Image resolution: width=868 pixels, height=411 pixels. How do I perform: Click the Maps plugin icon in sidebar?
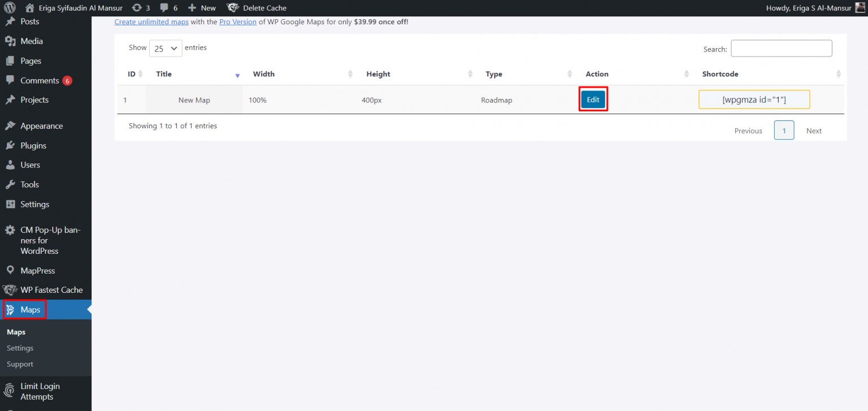(x=10, y=310)
